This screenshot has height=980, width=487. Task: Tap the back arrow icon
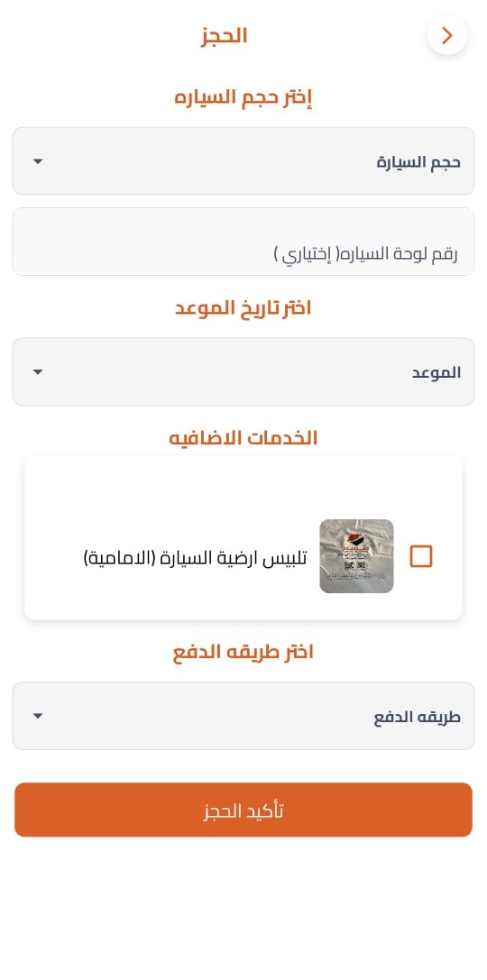pos(447,36)
